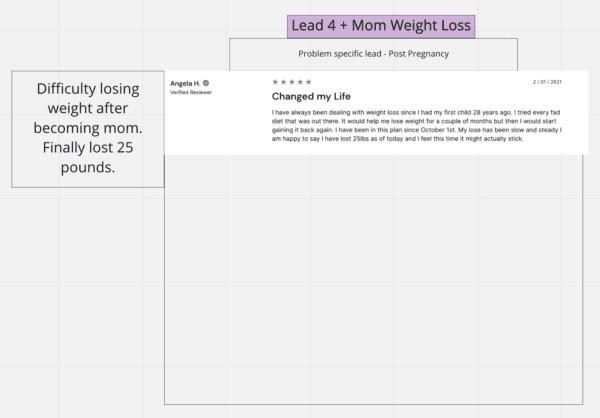Click the review date 2 / 01 / 2021

547,82
